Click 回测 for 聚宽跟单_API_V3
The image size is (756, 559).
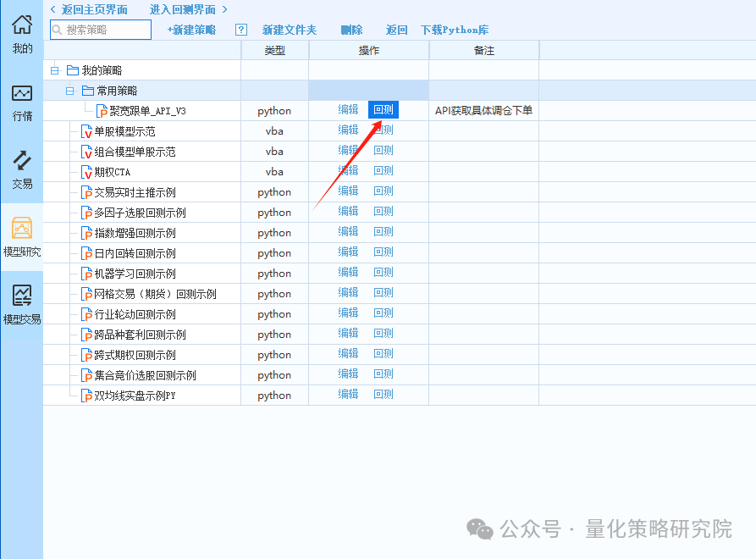click(x=384, y=109)
